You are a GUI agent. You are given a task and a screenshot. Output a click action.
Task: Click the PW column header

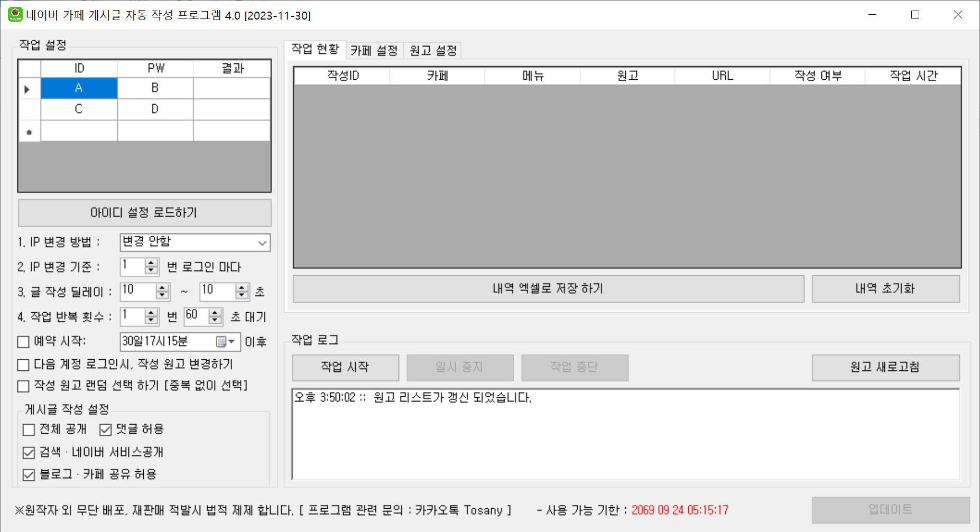(155, 68)
